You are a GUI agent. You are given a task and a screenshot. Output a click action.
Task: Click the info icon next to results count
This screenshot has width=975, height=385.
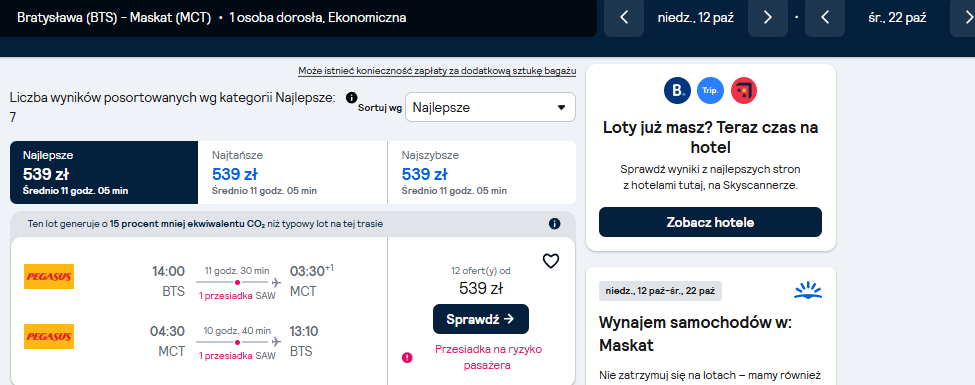(x=351, y=98)
